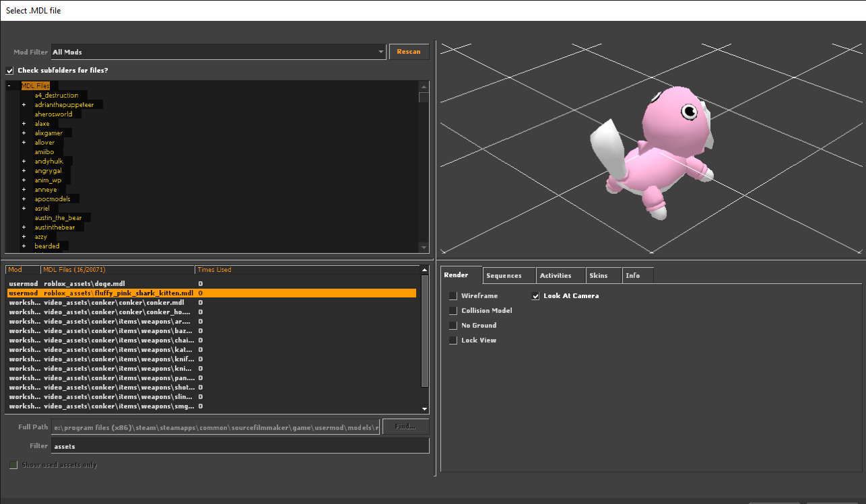Click the Rescan button
The width and height of the screenshot is (866, 504).
tap(409, 52)
